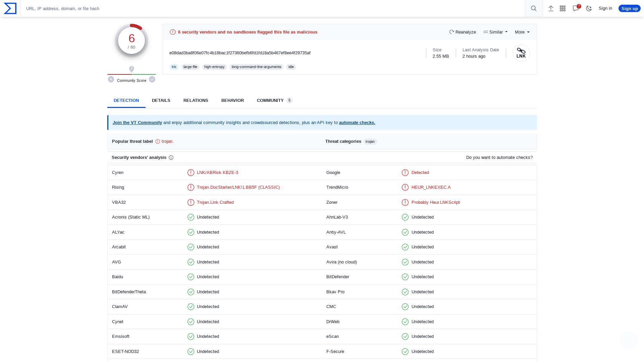Image resolution: width=644 pixels, height=362 pixels.
Task: Click the idle tag
Action: coord(291,67)
